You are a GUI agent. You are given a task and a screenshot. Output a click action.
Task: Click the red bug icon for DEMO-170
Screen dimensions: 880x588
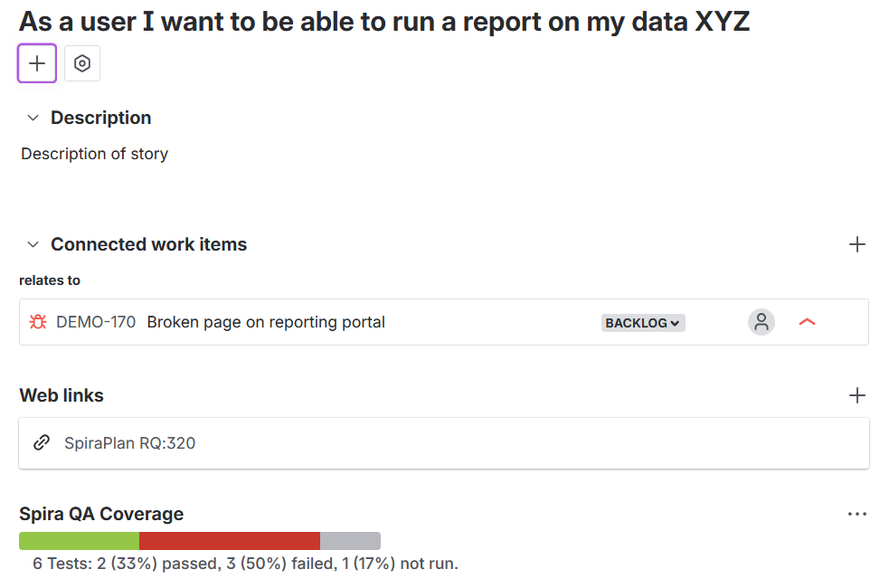click(38, 322)
